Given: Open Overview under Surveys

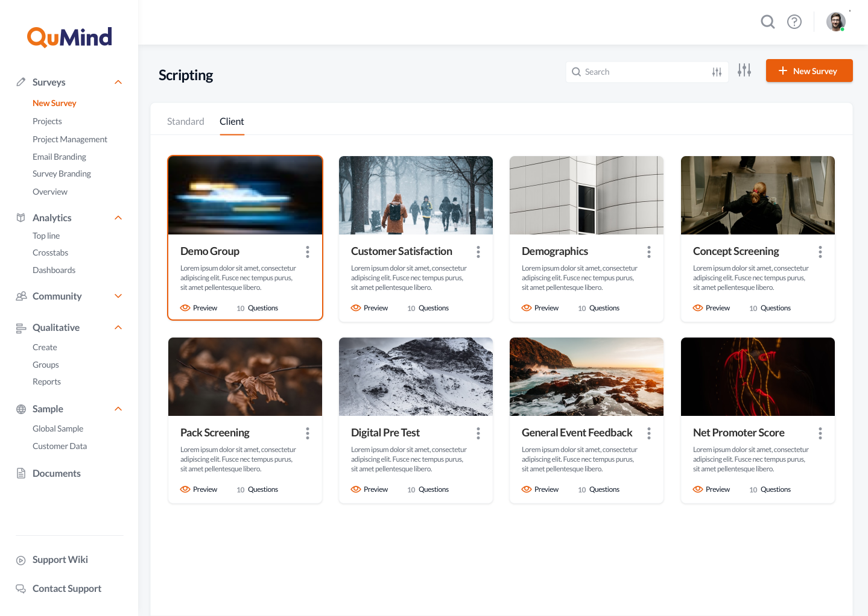Looking at the screenshot, I should tap(50, 192).
